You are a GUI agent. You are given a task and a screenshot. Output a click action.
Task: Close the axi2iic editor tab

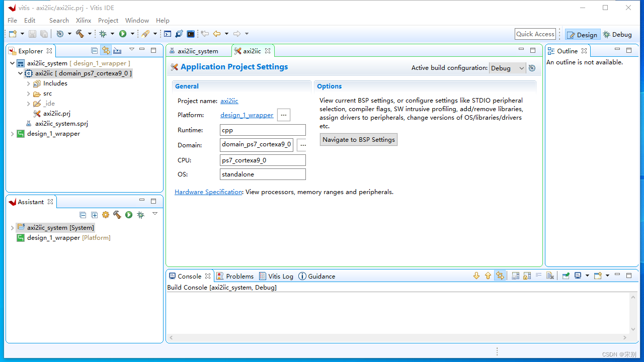click(x=268, y=51)
